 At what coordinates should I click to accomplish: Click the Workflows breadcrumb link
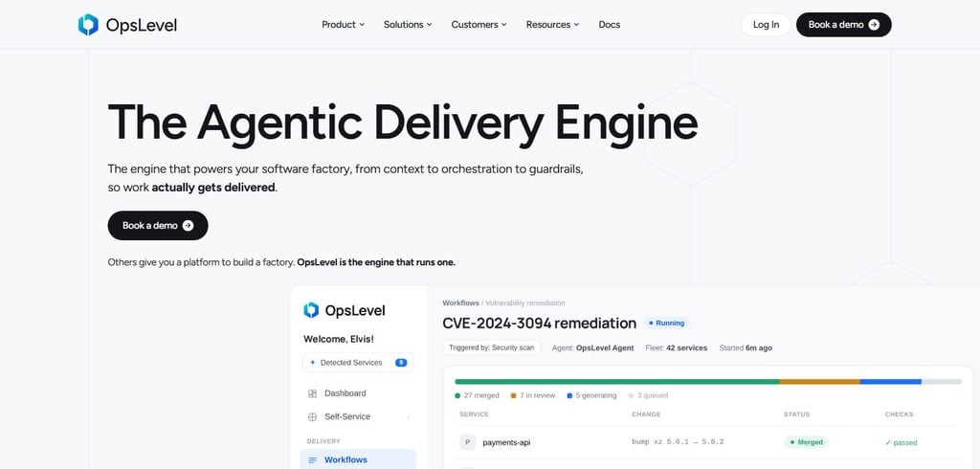point(460,302)
